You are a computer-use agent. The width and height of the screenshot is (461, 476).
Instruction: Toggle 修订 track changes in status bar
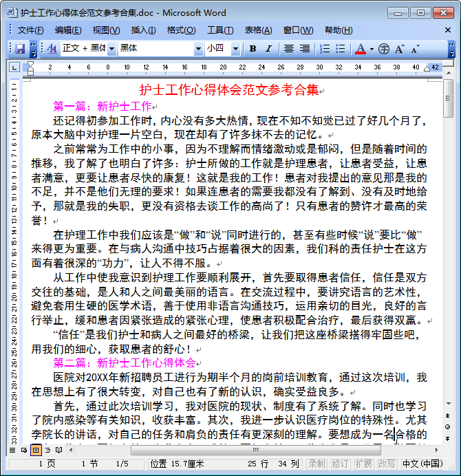tap(340, 464)
